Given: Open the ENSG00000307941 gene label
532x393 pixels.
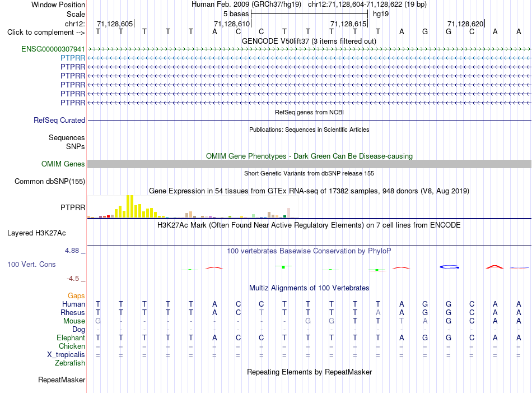Looking at the screenshot, I should (x=53, y=49).
